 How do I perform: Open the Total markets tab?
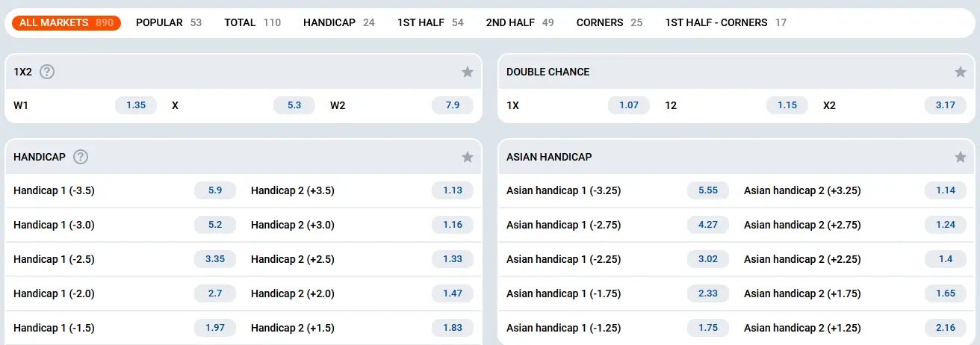pos(252,22)
